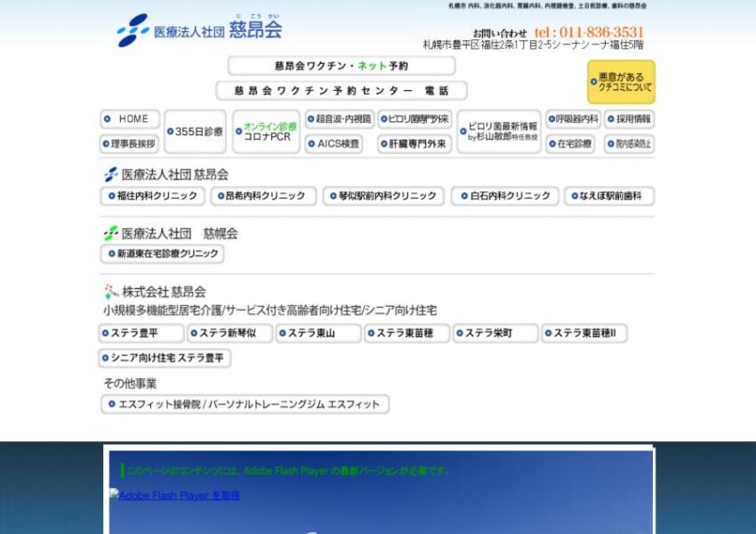
Task: Open 慈昂会ワクチン・ネット予約 button
Action: coord(342,66)
